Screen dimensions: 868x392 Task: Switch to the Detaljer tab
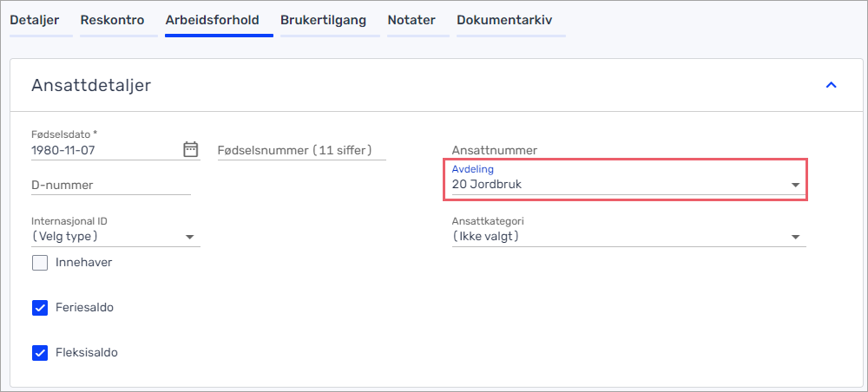35,20
